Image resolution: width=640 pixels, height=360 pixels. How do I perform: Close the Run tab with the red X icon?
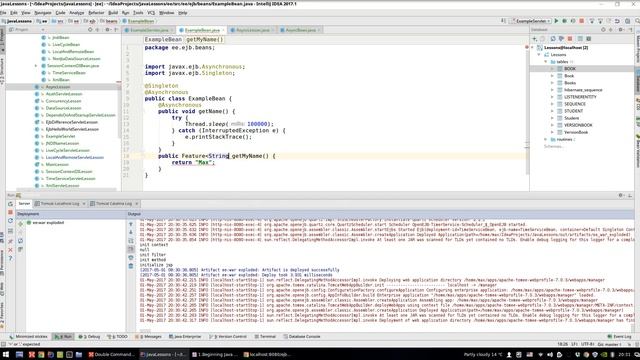click(11, 249)
